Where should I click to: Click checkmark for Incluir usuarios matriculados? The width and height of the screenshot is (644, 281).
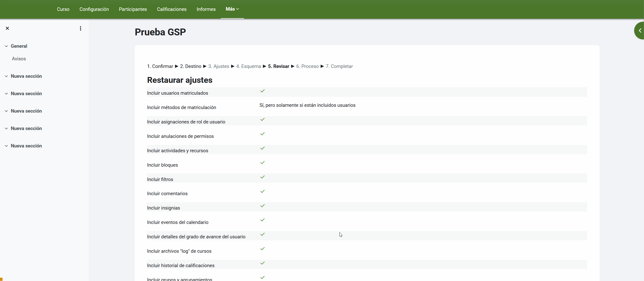(262, 91)
